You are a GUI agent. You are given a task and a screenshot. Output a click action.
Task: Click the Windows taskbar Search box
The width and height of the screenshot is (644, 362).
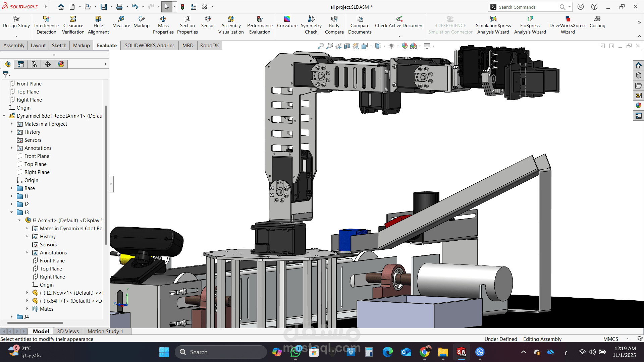tap(221, 352)
